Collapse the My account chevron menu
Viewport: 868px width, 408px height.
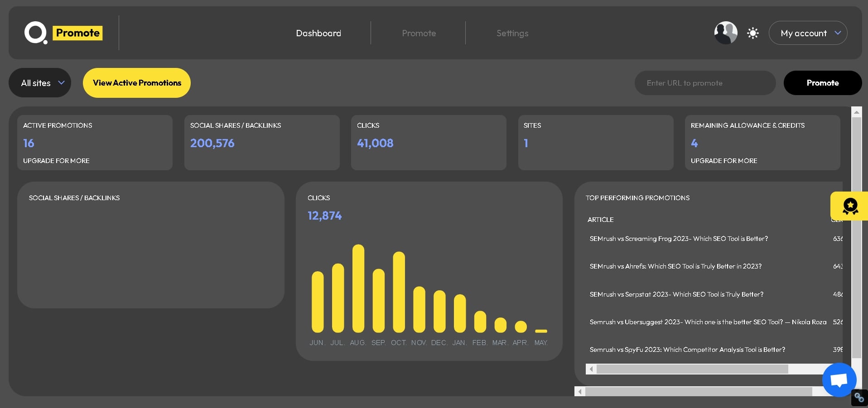click(x=837, y=33)
